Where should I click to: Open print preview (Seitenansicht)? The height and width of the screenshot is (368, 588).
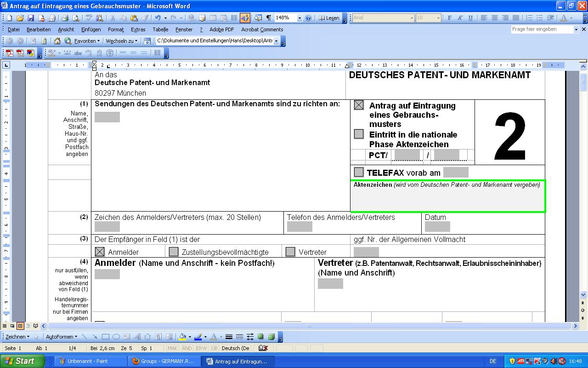coord(76,18)
